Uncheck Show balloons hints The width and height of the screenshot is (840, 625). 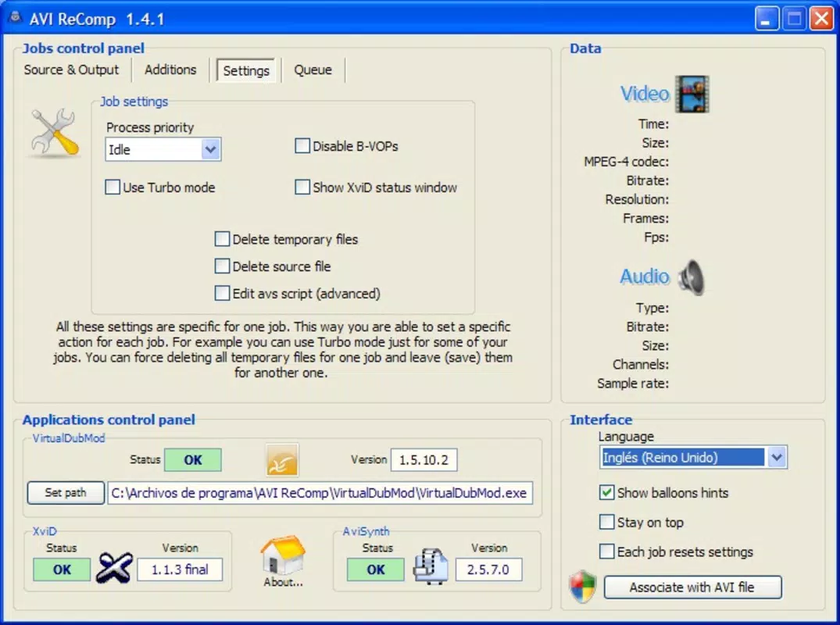(606, 492)
